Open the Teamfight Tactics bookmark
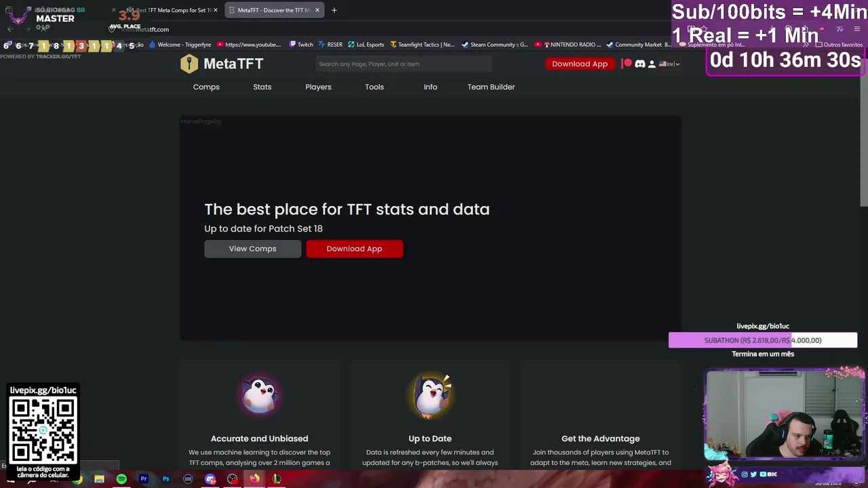 tap(422, 45)
